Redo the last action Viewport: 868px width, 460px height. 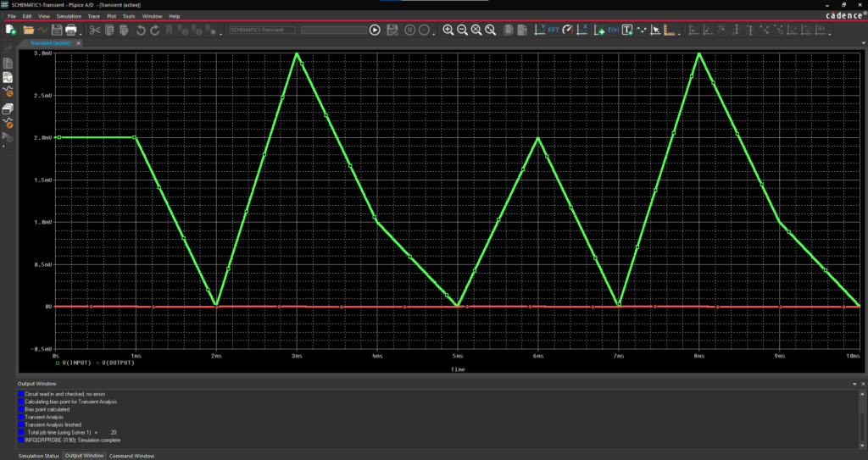(155, 30)
